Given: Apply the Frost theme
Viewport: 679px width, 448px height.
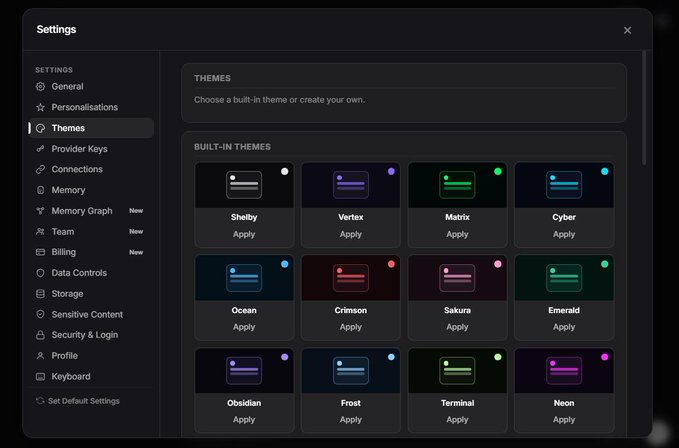Looking at the screenshot, I should [x=351, y=419].
